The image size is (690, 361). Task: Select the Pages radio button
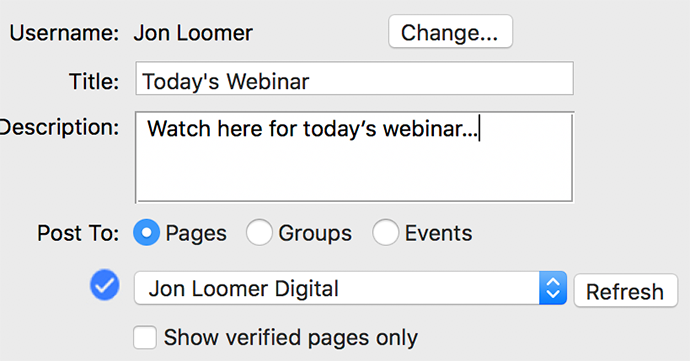146,232
